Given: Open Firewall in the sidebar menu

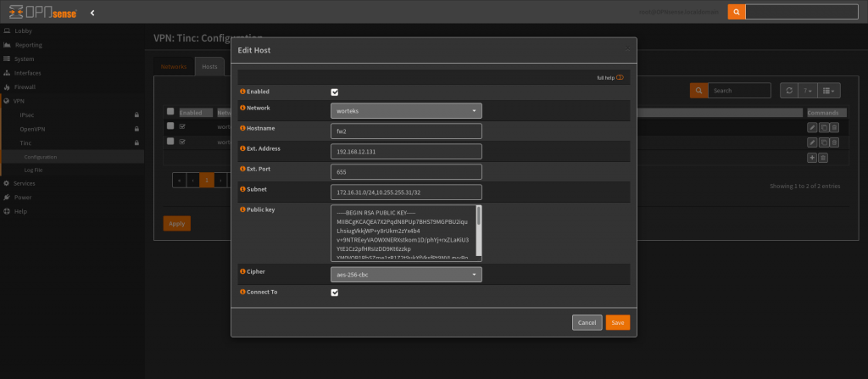Looking at the screenshot, I should point(25,86).
